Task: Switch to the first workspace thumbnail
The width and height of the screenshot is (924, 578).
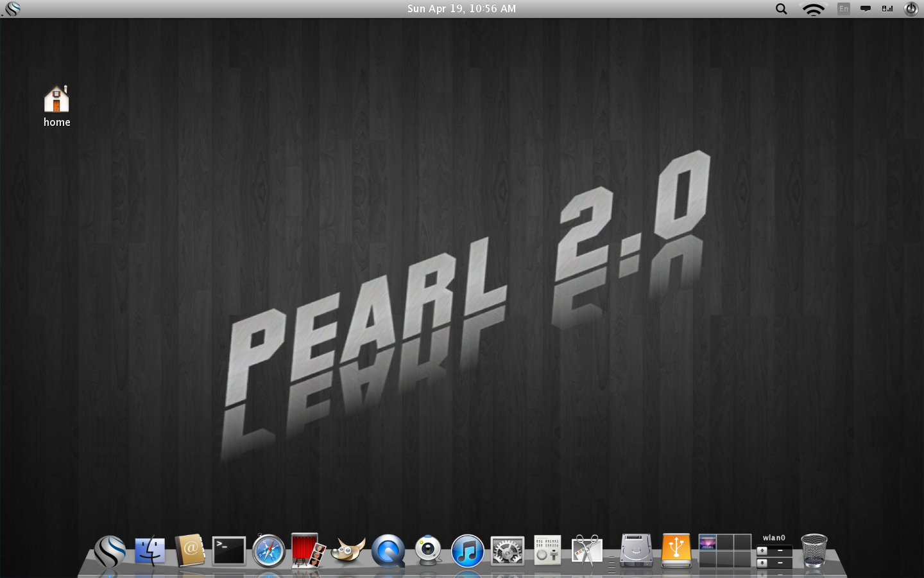Action: tap(707, 543)
